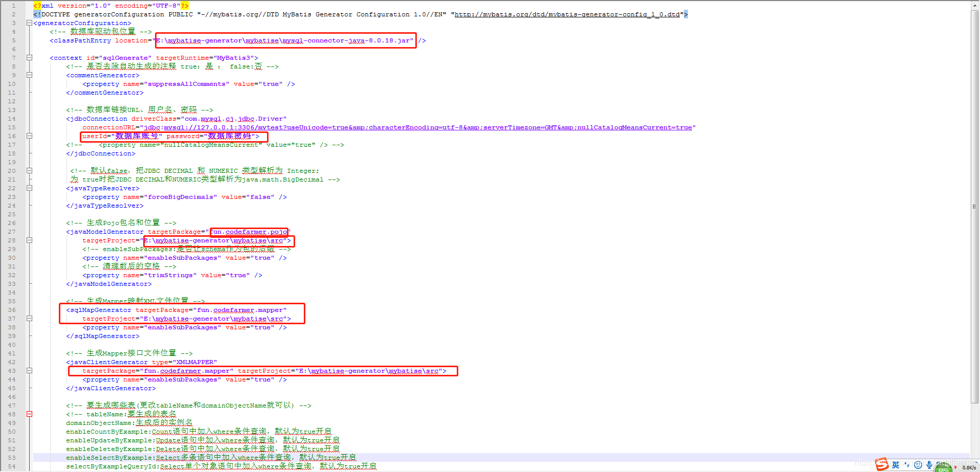The width and height of the screenshot is (980, 472).
Task: Click the closing javaModelGenerator tag
Action: coord(109,284)
